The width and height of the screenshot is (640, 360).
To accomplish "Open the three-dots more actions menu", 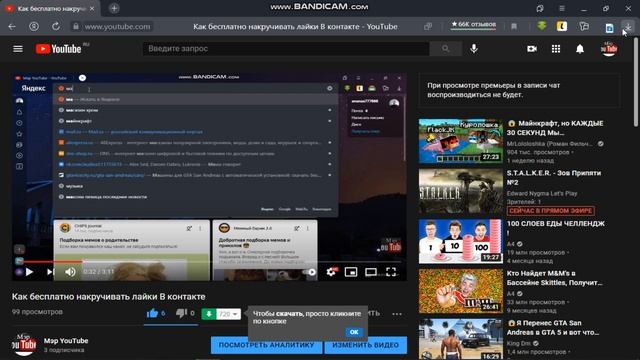I will 397,314.
